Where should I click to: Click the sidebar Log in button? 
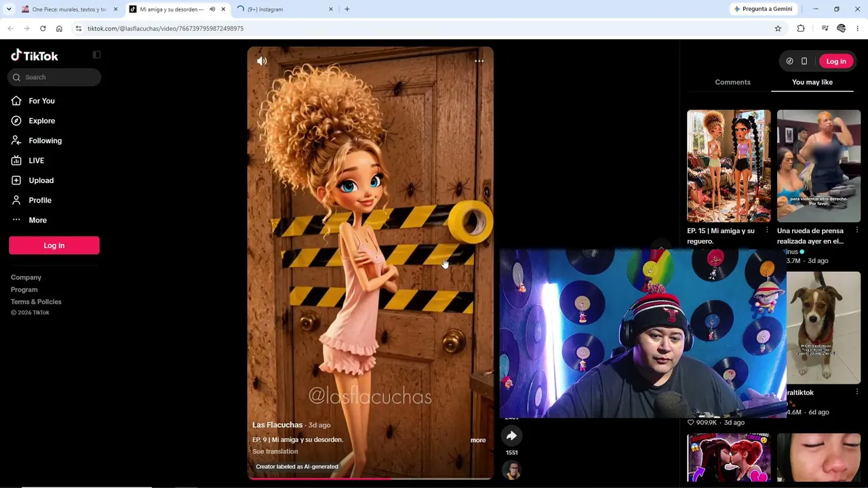(54, 245)
